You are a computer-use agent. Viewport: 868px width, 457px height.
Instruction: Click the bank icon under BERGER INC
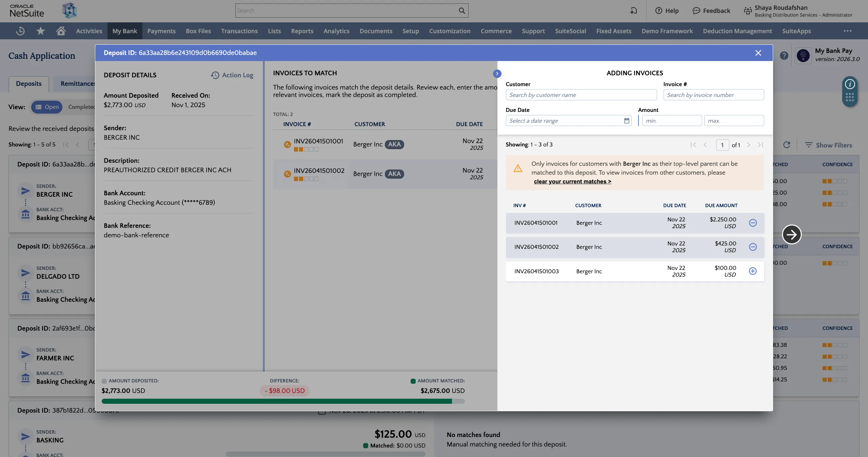[x=25, y=214]
